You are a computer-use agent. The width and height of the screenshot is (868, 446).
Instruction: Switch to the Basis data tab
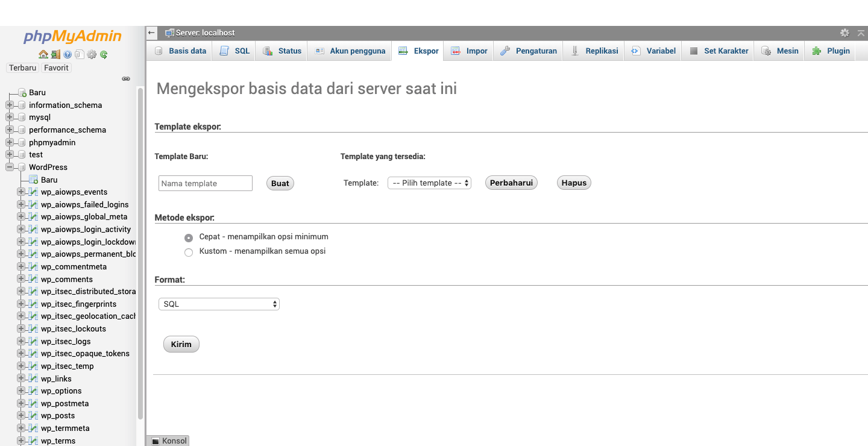click(180, 51)
